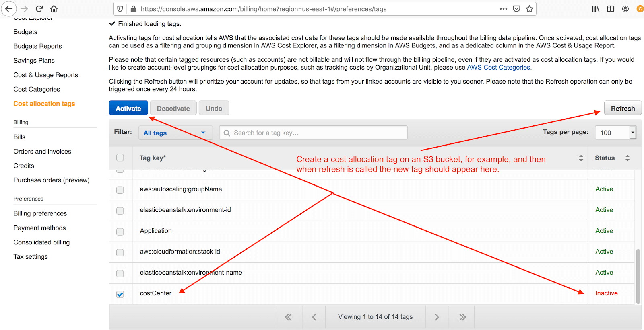
Task: Go back with the browser back arrow
Action: tap(8, 9)
